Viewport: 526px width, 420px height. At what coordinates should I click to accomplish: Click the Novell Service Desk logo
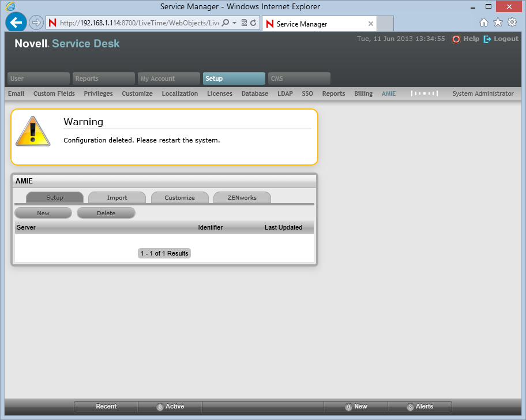pos(67,44)
